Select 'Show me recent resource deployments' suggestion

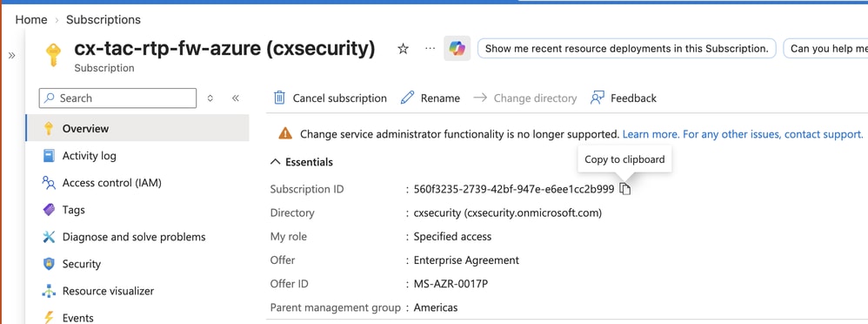626,49
